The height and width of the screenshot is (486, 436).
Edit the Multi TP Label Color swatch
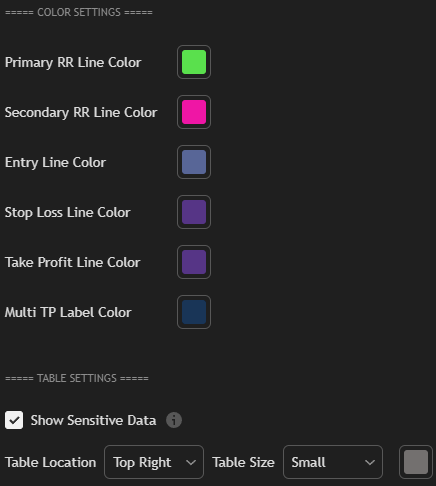tap(194, 312)
